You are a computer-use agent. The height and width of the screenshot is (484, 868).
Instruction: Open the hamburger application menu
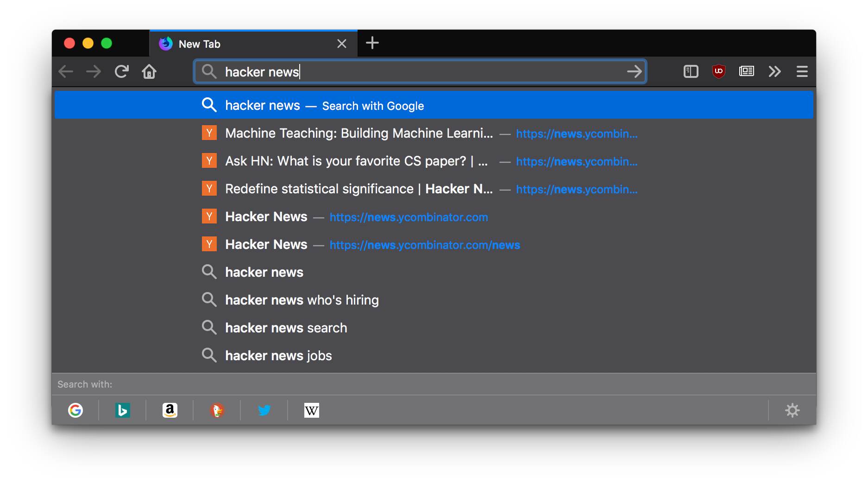[x=802, y=71]
